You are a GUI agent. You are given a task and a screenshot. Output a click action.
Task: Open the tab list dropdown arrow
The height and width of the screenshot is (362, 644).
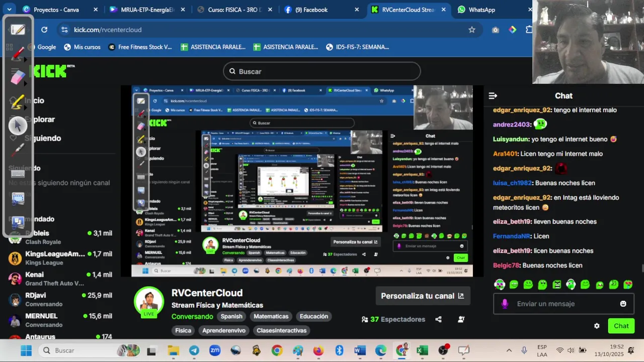click(9, 10)
